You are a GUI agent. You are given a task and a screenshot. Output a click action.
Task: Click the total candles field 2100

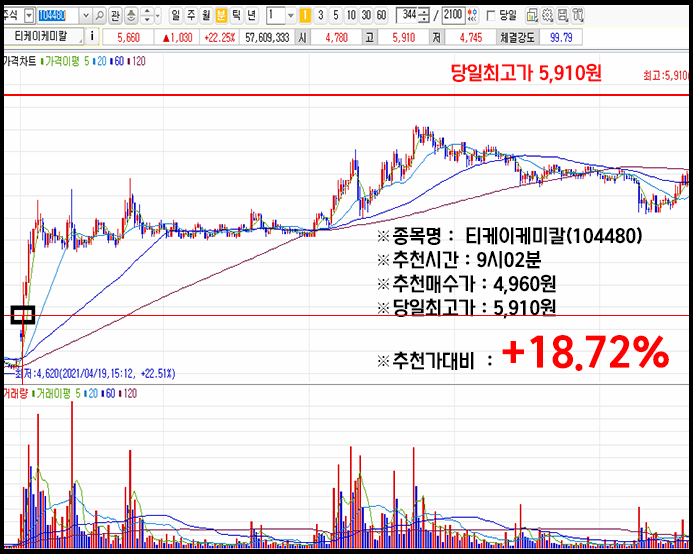[453, 16]
